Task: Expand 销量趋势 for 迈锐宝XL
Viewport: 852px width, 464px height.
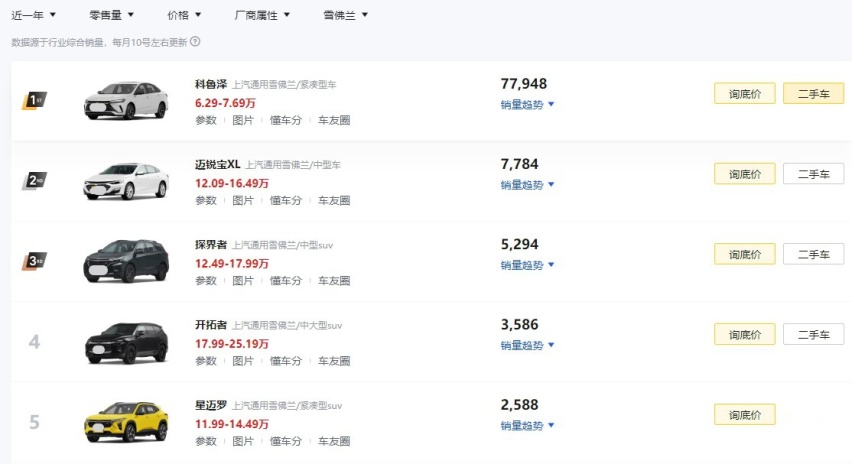Action: [527, 185]
